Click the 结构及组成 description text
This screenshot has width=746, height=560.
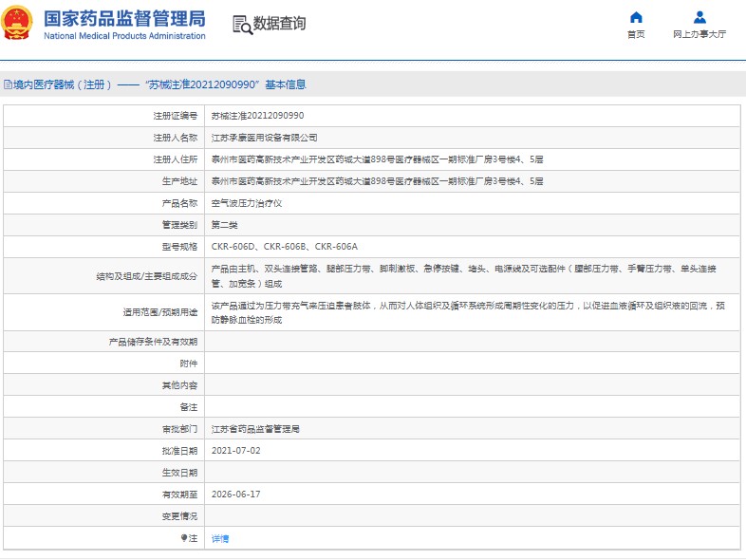point(464,276)
